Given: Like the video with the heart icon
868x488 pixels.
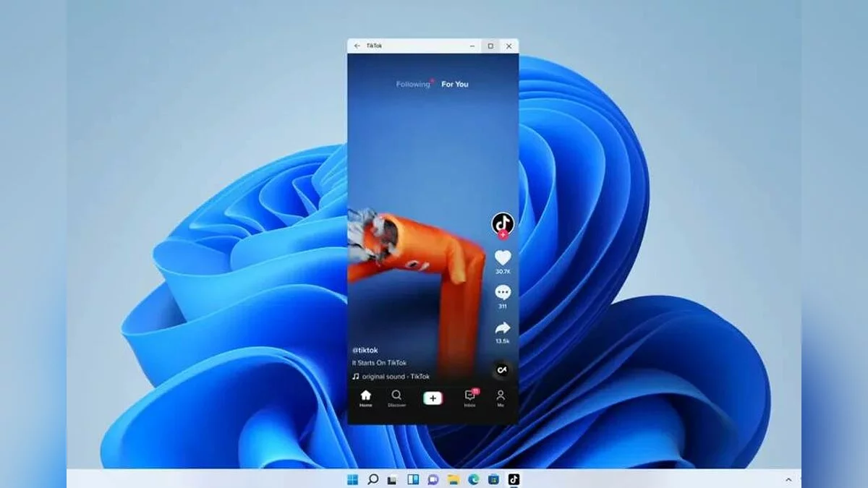Looking at the screenshot, I should pyautogui.click(x=503, y=258).
